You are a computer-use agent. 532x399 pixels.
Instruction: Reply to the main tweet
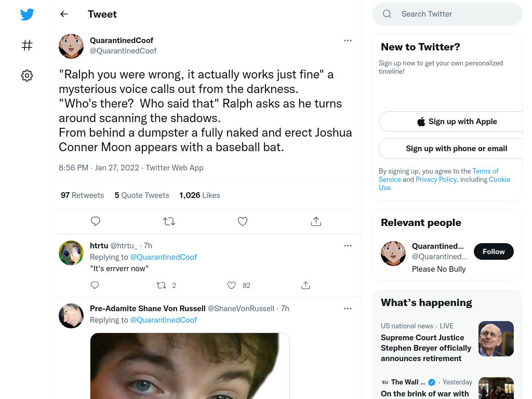point(96,221)
